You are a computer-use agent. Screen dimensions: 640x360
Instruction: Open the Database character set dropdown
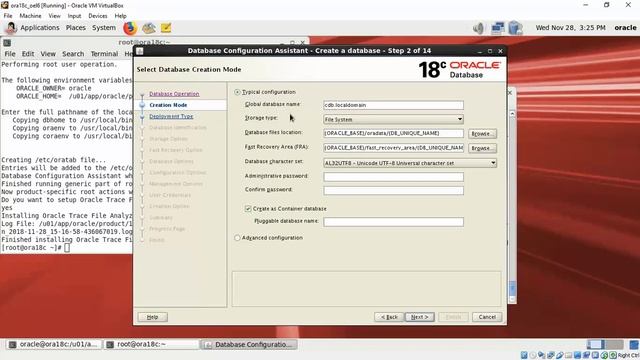click(x=410, y=163)
